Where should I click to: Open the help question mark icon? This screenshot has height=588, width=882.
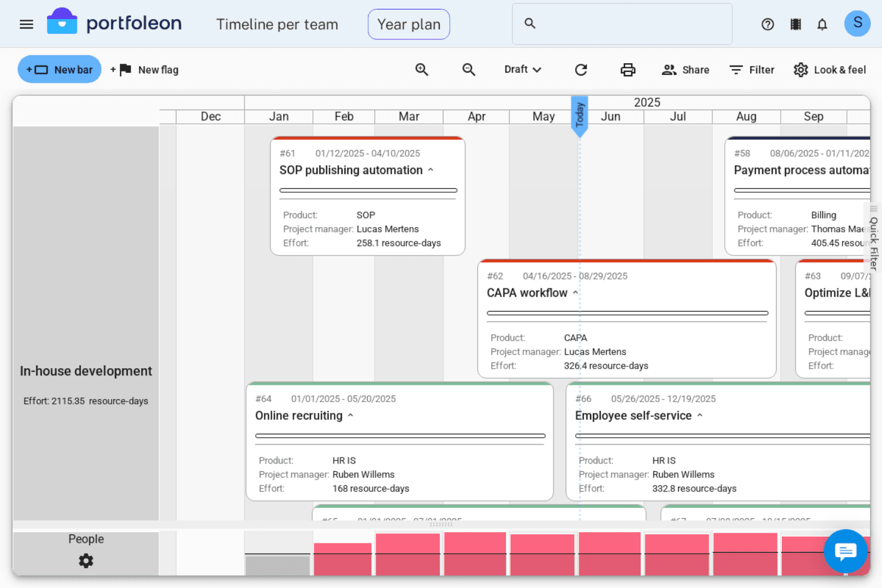768,24
